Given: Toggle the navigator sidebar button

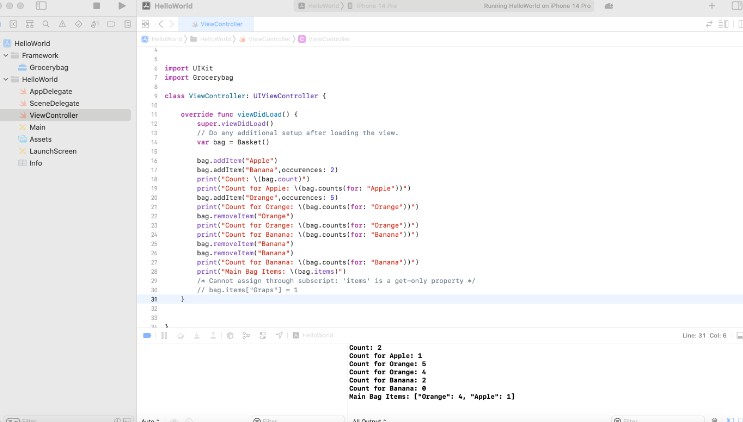Looking at the screenshot, I should (x=41, y=6).
